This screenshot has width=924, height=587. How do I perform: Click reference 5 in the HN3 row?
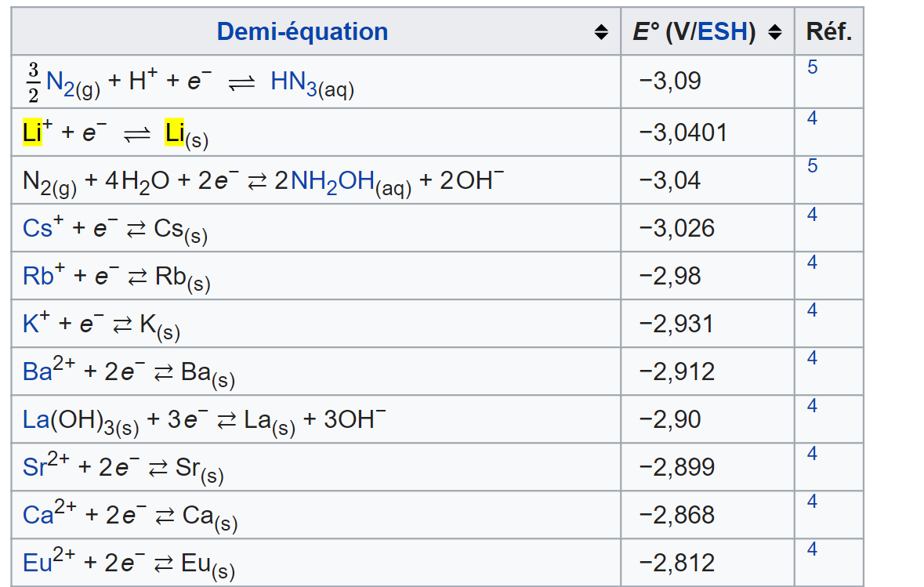pos(812,67)
